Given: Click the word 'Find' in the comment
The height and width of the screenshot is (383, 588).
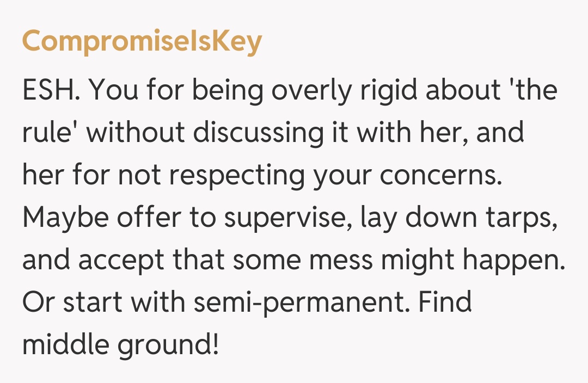Looking at the screenshot, I should pos(445,302).
